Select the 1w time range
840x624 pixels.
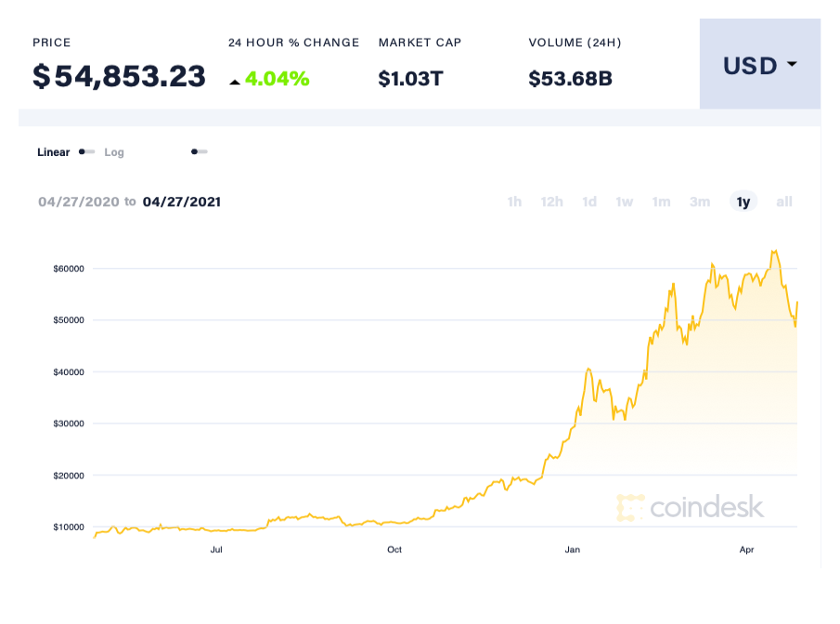[624, 201]
